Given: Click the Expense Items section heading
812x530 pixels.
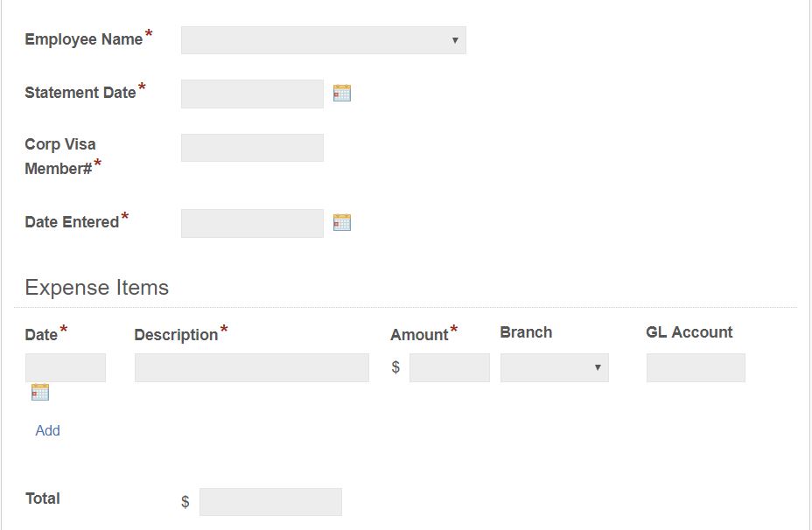Looking at the screenshot, I should click(97, 288).
